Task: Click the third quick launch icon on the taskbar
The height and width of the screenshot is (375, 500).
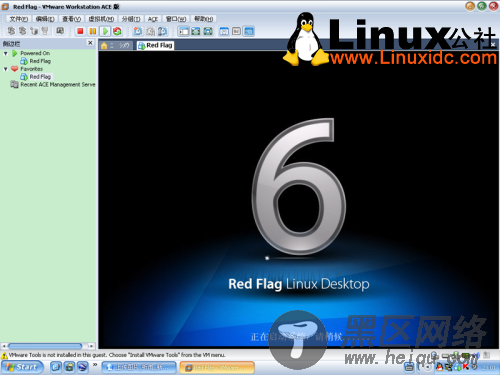Action: pos(82,367)
